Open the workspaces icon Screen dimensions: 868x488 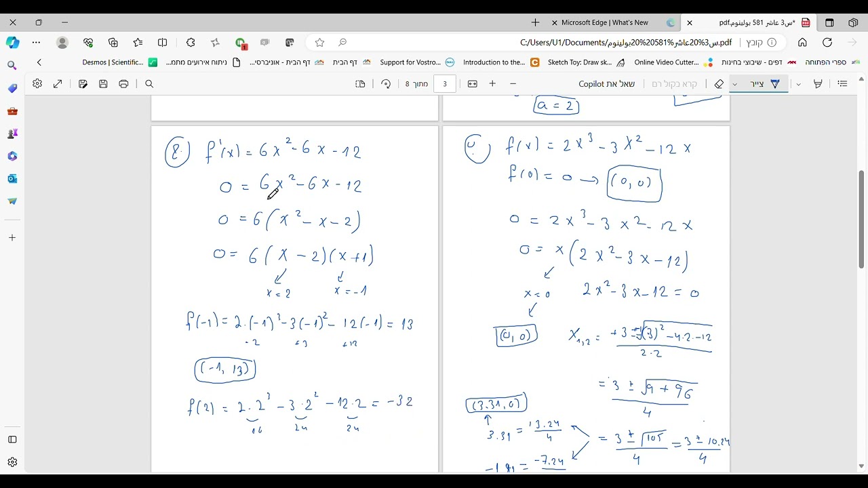[x=853, y=22]
